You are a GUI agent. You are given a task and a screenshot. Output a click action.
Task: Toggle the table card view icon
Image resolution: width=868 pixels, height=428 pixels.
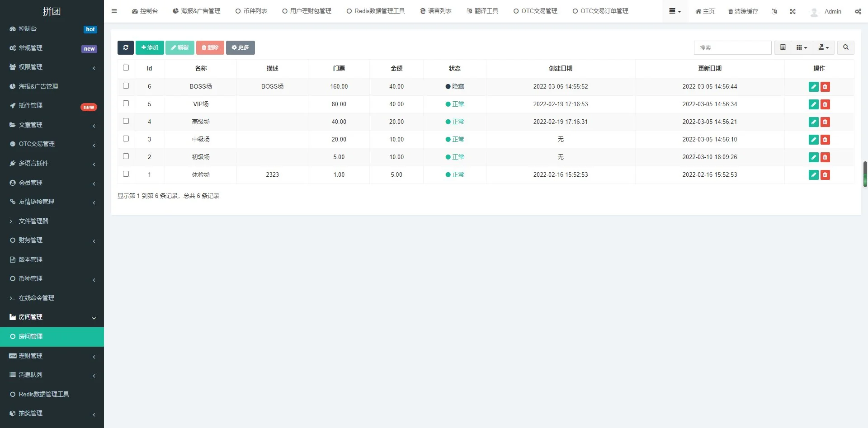coord(783,47)
